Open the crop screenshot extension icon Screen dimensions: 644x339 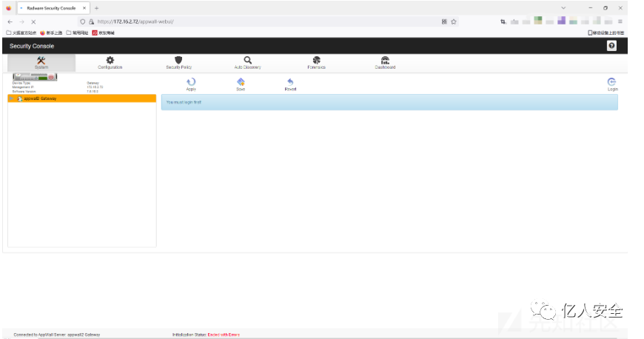click(503, 21)
